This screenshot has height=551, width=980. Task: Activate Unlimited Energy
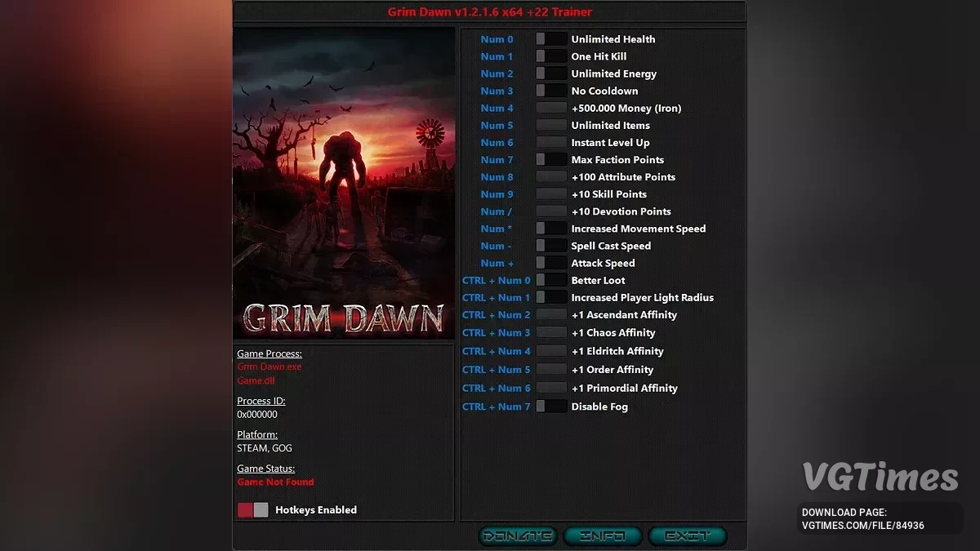pos(550,73)
